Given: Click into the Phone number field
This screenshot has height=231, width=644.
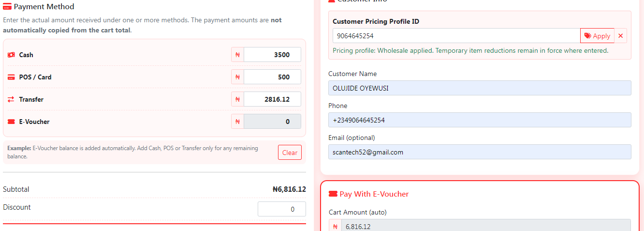Looking at the screenshot, I should 480,120.
